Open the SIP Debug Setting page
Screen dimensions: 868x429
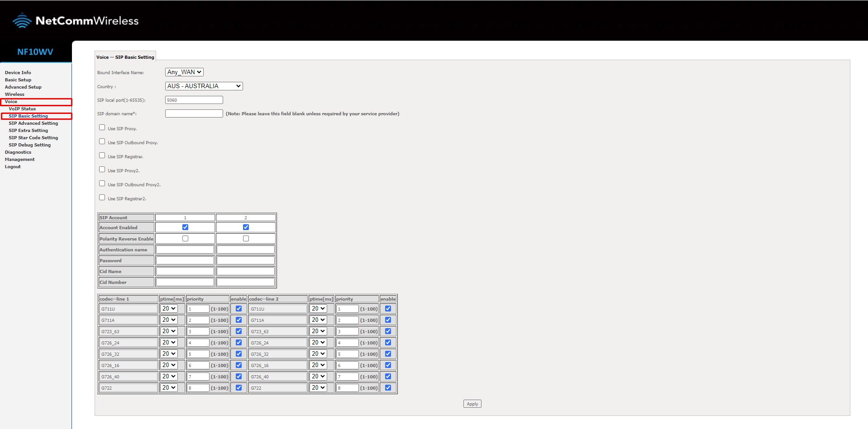click(30, 145)
